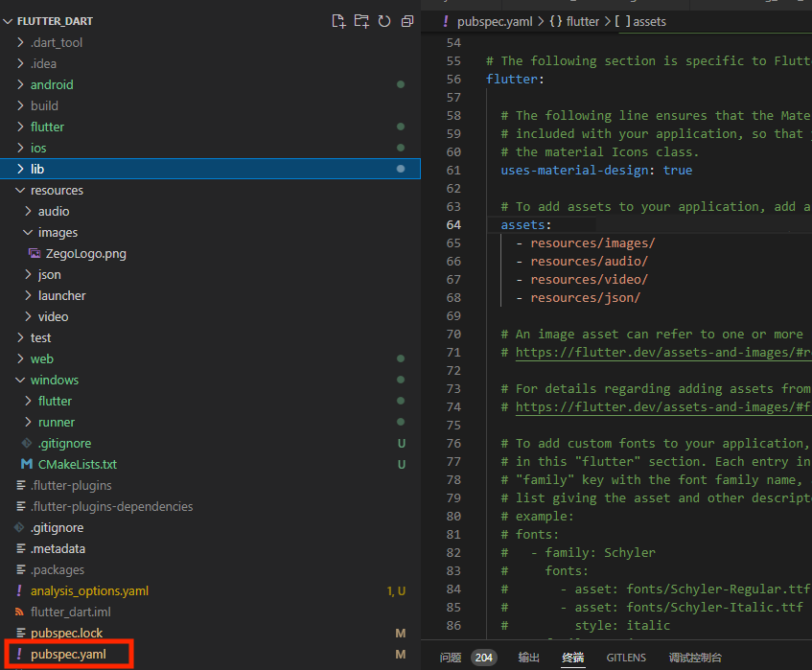Switch to the 调试控制台 debug console tab
This screenshot has height=670, width=812.
(x=695, y=658)
